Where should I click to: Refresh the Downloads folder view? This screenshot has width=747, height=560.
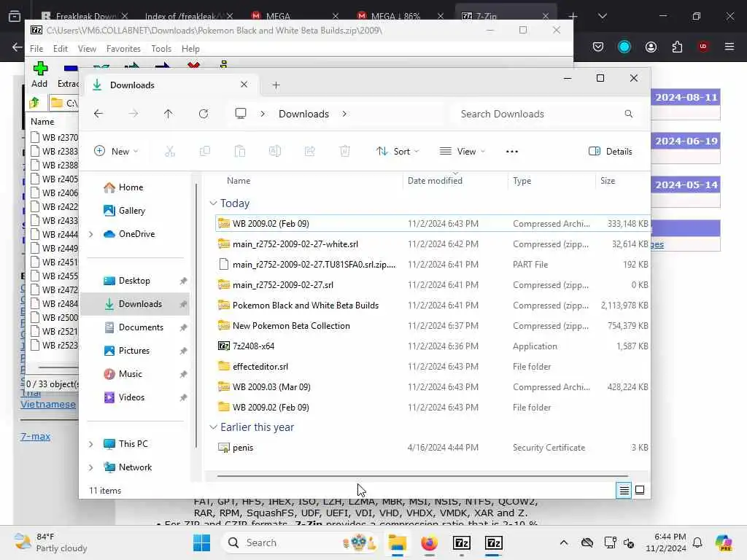click(204, 114)
